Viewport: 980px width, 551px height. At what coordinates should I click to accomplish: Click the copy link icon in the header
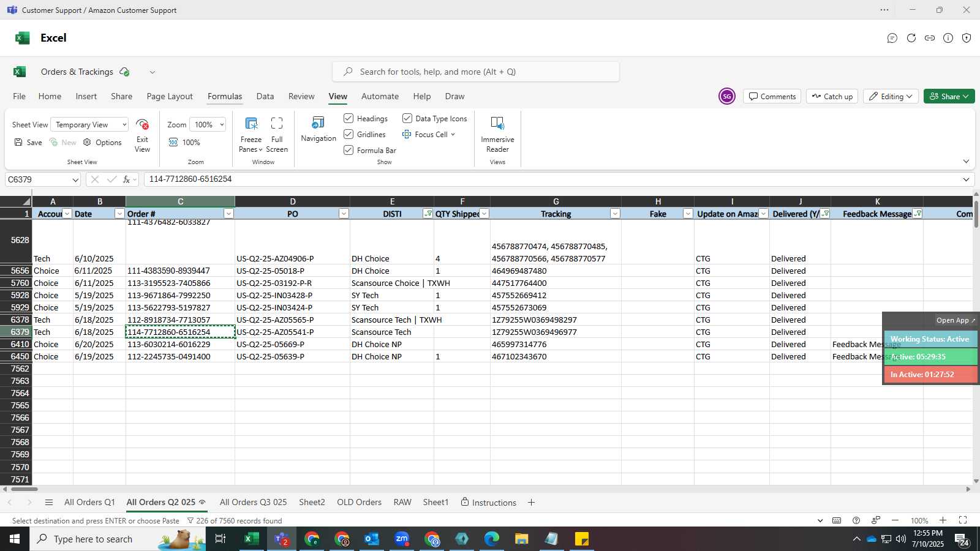930,38
